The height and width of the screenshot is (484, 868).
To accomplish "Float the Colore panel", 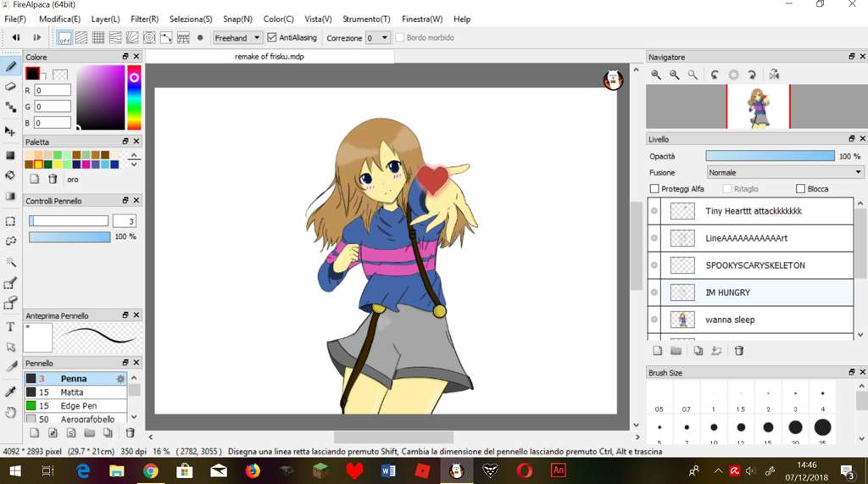I will 125,57.
